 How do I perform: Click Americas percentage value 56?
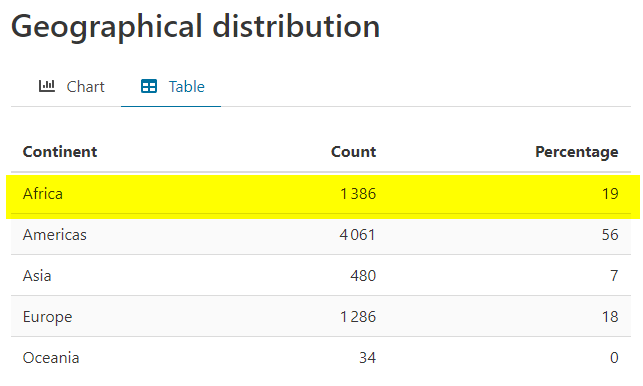(x=610, y=235)
